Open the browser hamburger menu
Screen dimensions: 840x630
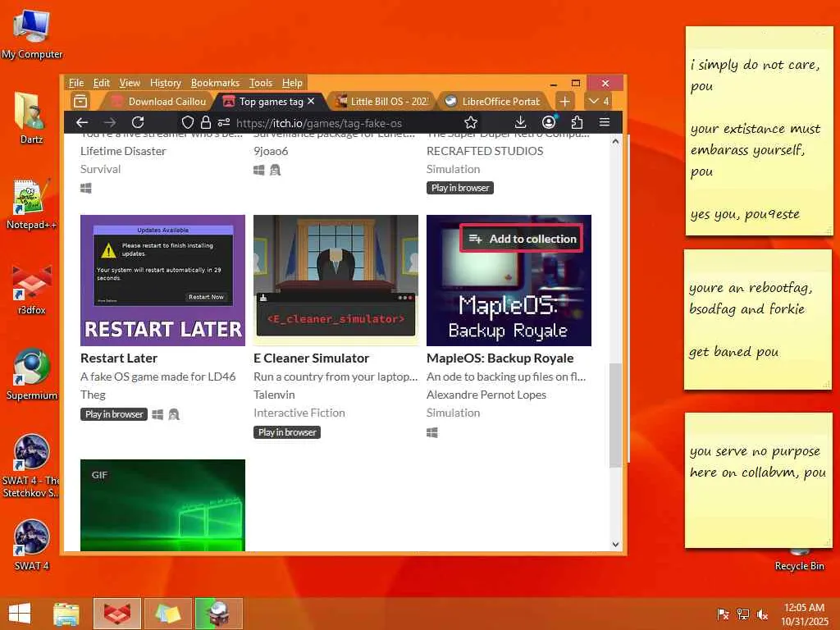point(605,123)
